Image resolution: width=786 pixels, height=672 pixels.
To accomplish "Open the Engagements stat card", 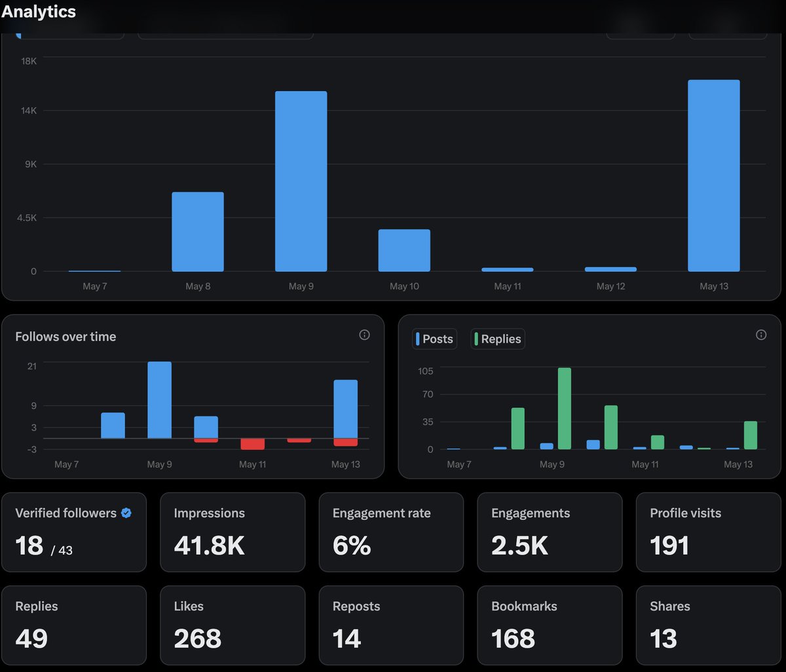I will tap(550, 532).
